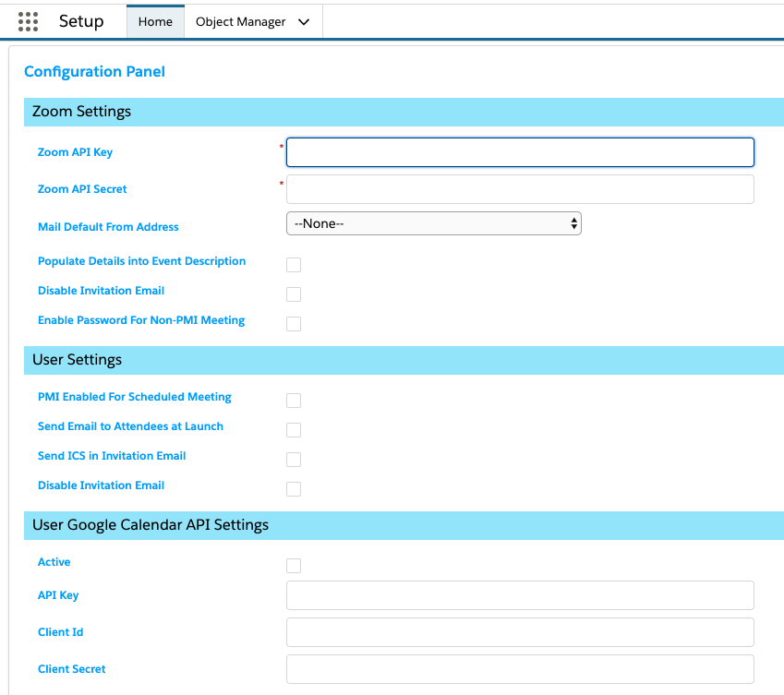Expand the Object Manager chevron menu
Image resolution: width=784 pixels, height=695 pixels.
point(304,22)
